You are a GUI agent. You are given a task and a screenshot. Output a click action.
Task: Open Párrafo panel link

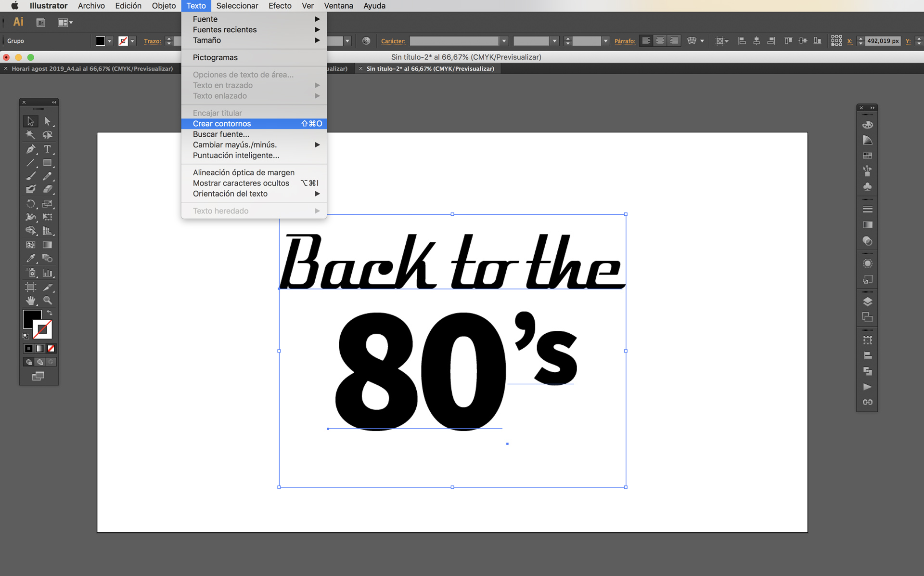click(625, 41)
